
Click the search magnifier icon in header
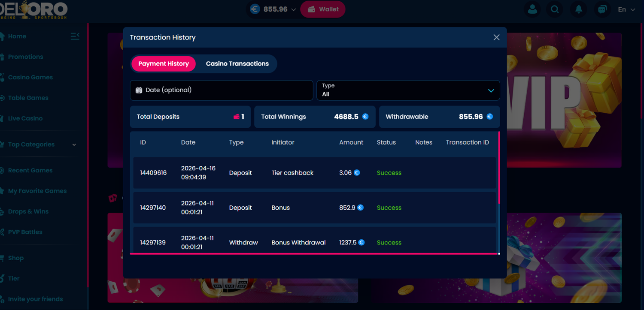(x=555, y=9)
